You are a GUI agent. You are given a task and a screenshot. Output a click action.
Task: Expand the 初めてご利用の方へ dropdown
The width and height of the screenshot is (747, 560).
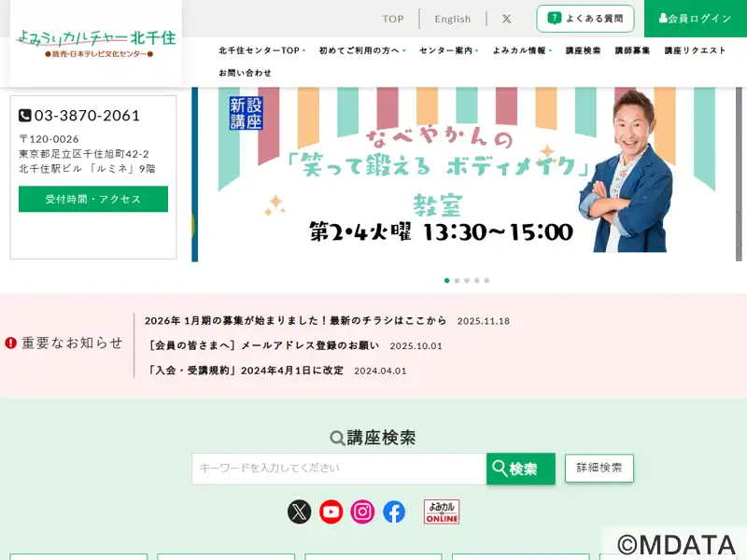[362, 50]
